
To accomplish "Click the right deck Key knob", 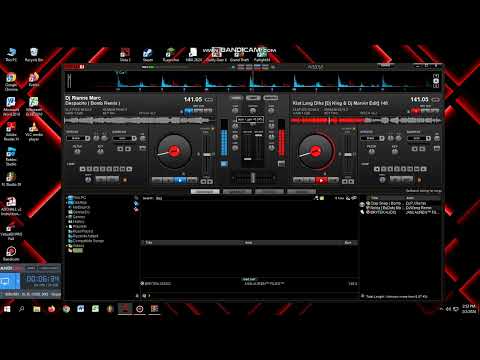I will 394,151.
